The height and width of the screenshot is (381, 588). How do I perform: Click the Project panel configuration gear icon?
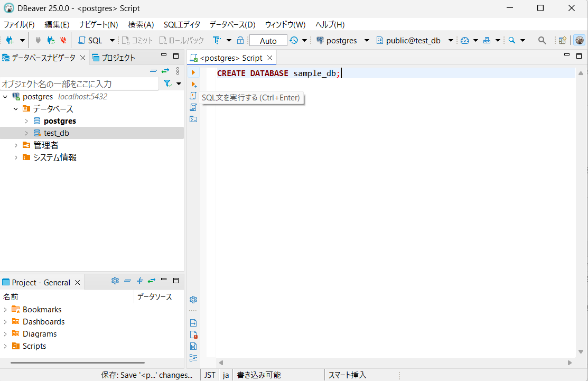[115, 281]
